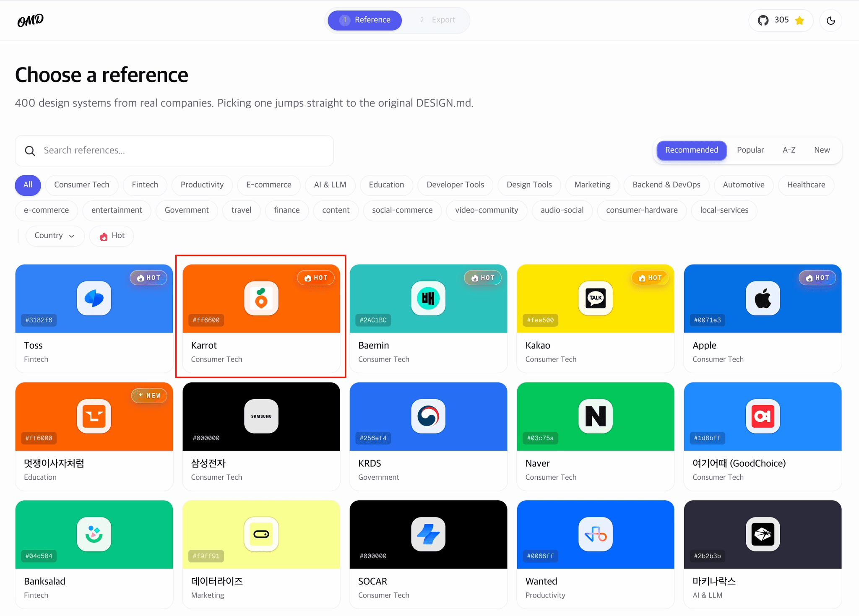This screenshot has height=616, width=859.
Task: Click the OMD logo
Action: (x=30, y=20)
